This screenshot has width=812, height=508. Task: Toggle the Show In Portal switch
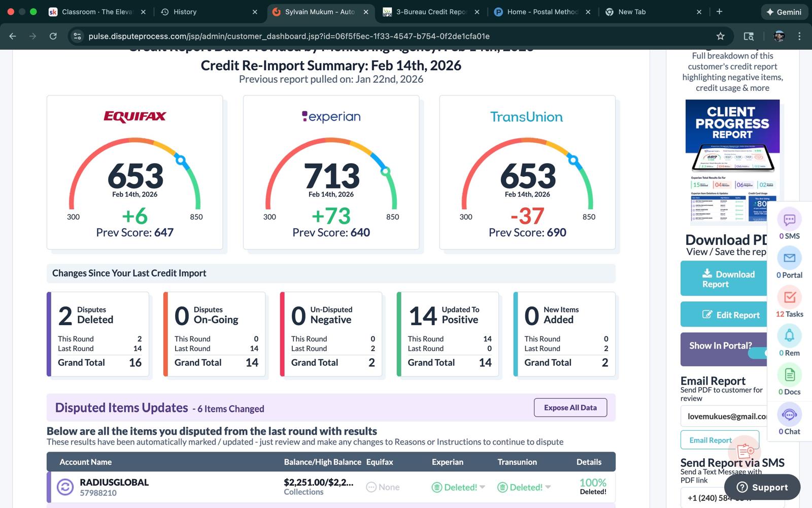[758, 354]
